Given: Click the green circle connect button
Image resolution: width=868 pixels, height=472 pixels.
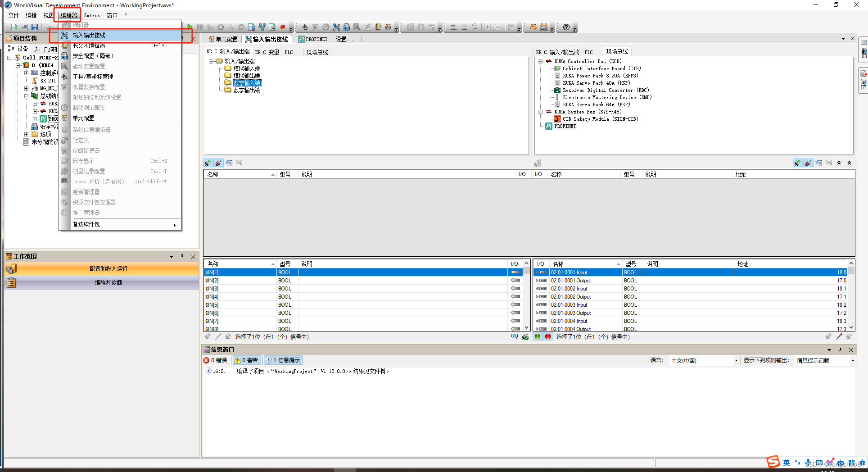Looking at the screenshot, I should pyautogui.click(x=538, y=336).
